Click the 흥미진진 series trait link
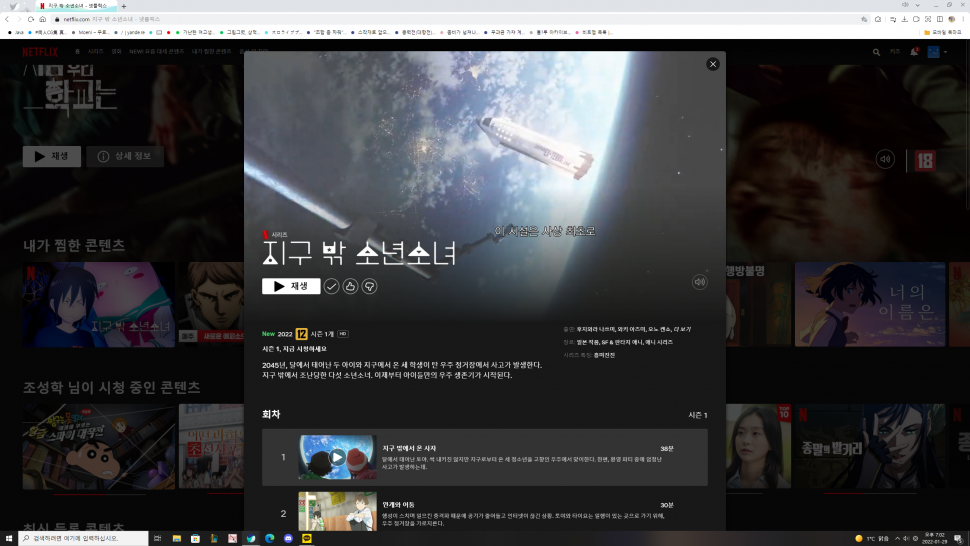Viewport: 970px width, 546px height. tap(604, 355)
